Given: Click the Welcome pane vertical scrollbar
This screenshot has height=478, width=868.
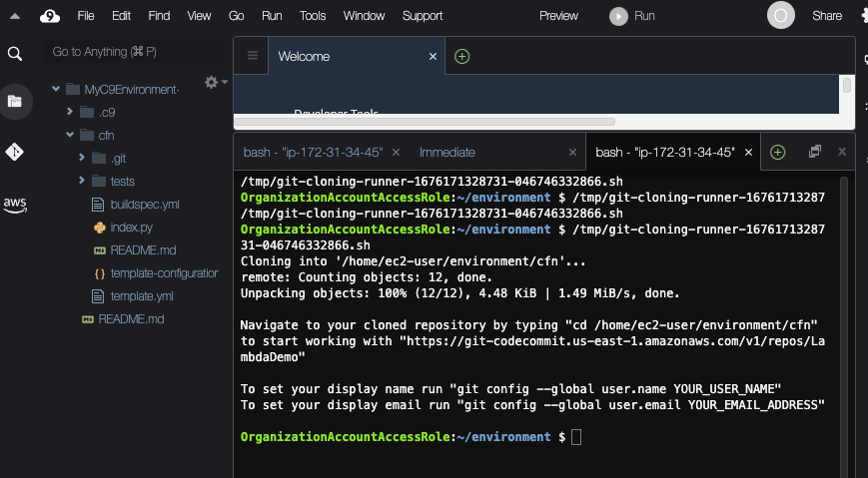Looking at the screenshot, I should point(846,85).
